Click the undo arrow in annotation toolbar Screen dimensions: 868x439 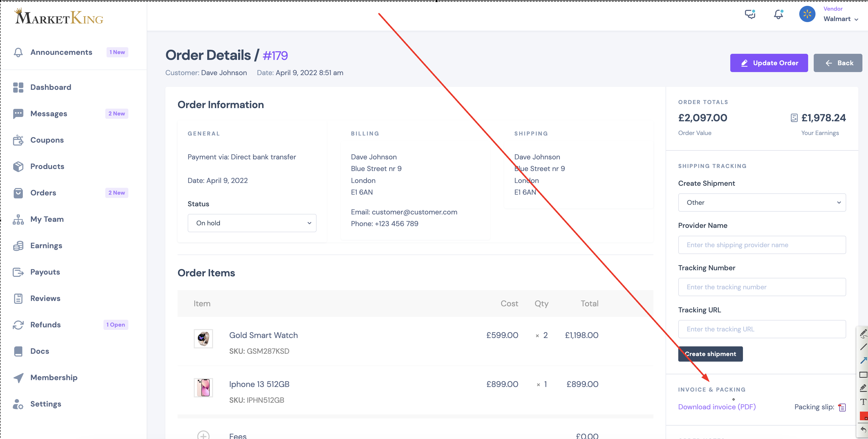click(863, 430)
